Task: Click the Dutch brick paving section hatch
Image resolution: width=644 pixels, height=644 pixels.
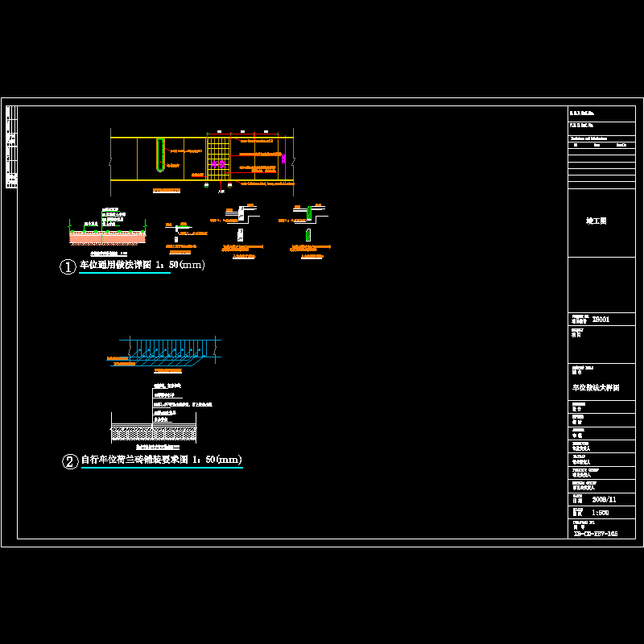Action: pyautogui.click(x=155, y=433)
